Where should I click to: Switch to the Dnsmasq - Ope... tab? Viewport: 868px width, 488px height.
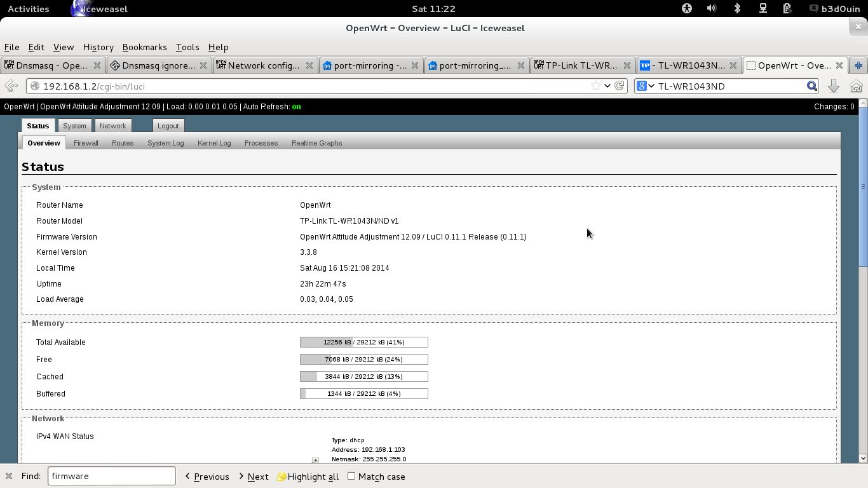pos(52,65)
